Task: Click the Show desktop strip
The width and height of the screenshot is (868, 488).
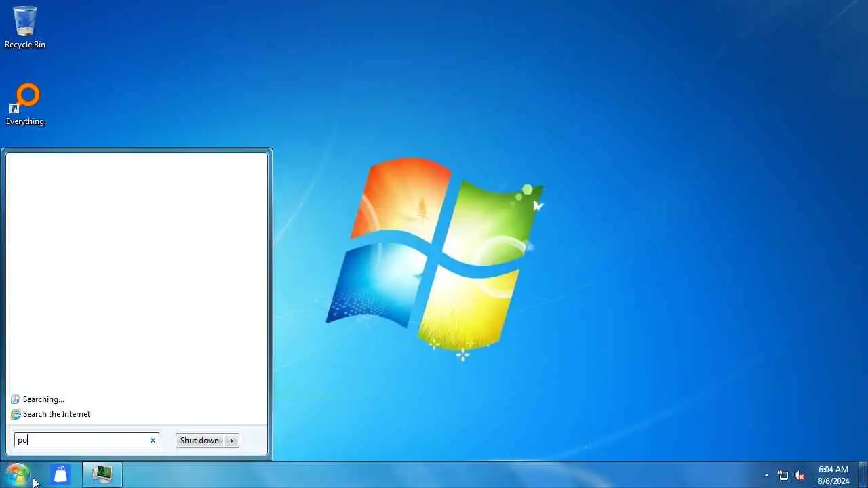Action: coord(863,475)
